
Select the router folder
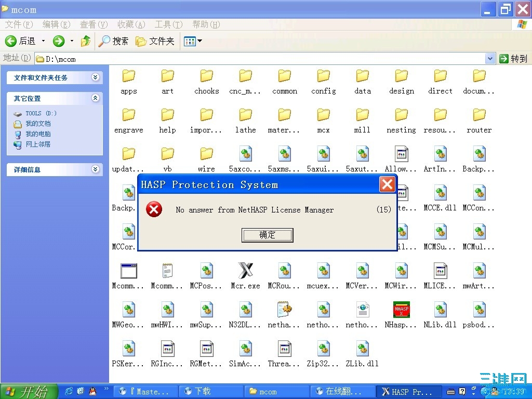tap(479, 115)
